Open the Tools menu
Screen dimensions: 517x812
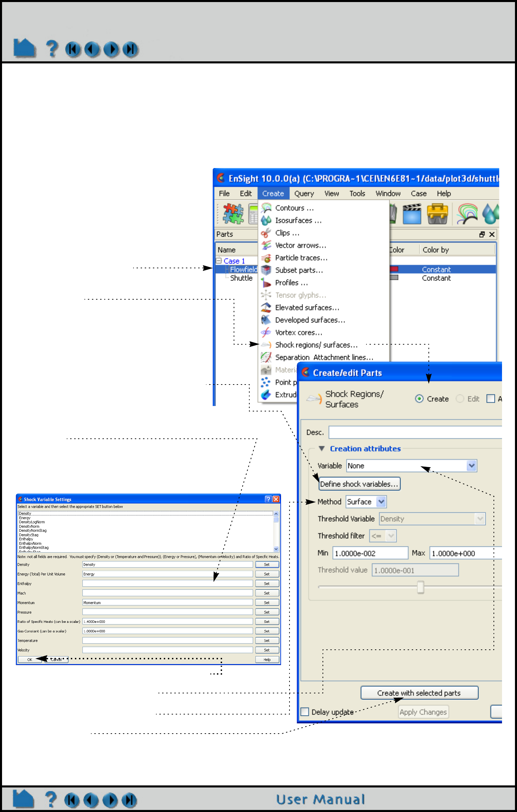[357, 194]
